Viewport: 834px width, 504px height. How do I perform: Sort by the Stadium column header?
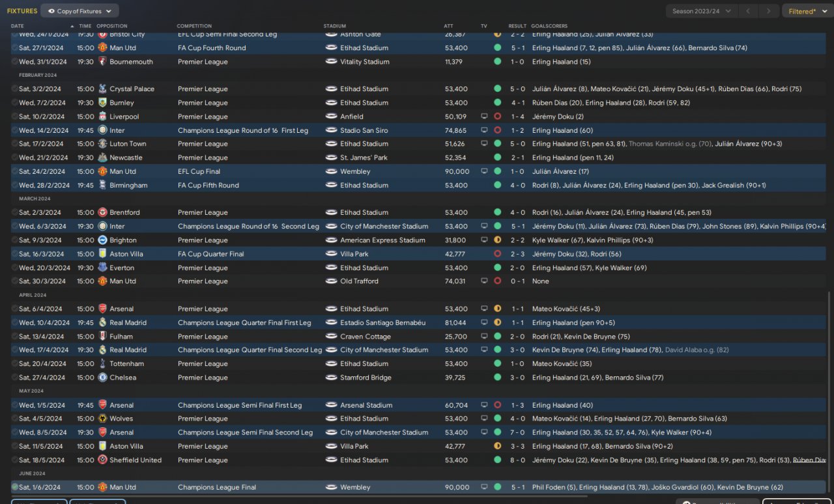335,26
